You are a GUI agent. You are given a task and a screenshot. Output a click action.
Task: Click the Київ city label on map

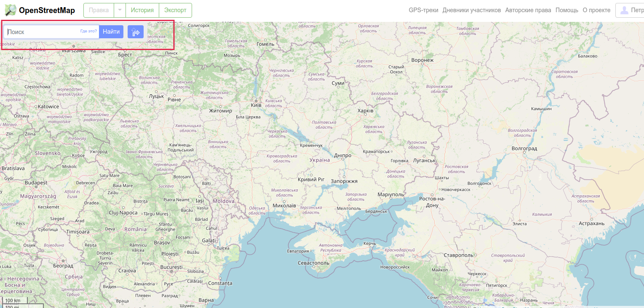(x=256, y=105)
